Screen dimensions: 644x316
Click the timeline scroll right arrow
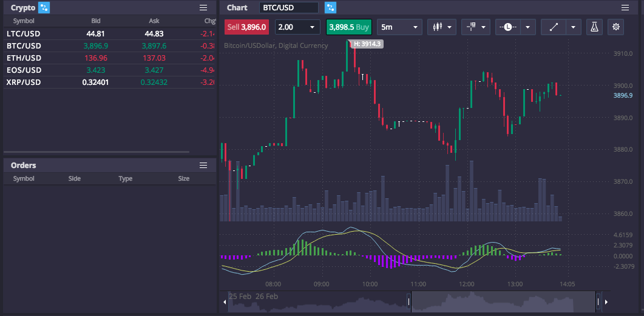pyautogui.click(x=606, y=302)
